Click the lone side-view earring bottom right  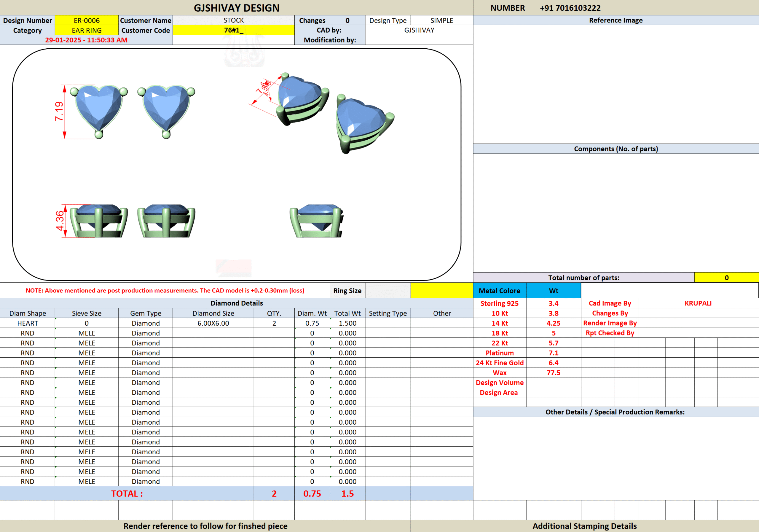click(317, 221)
